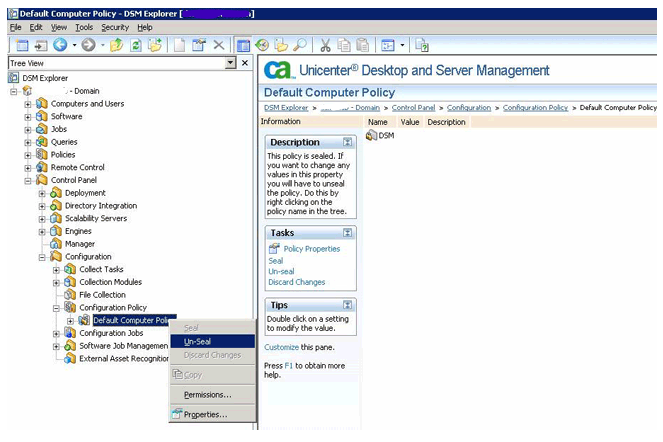Open the DSM folder icon in list
Viewport: 663px width, 442px height.
click(372, 135)
